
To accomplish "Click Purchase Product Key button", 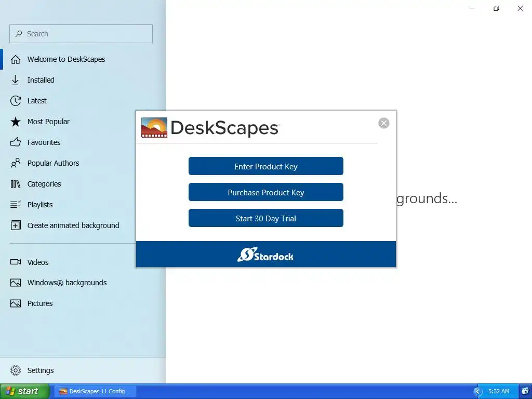I will [266, 192].
